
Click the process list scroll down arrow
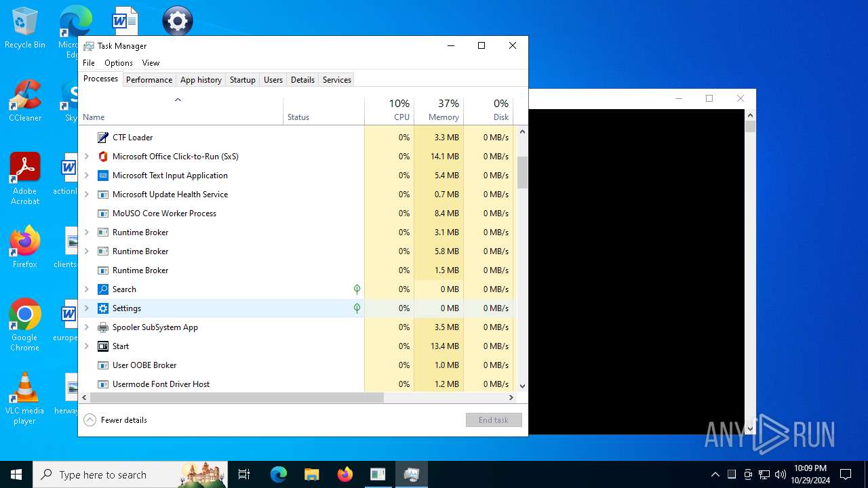click(x=522, y=386)
